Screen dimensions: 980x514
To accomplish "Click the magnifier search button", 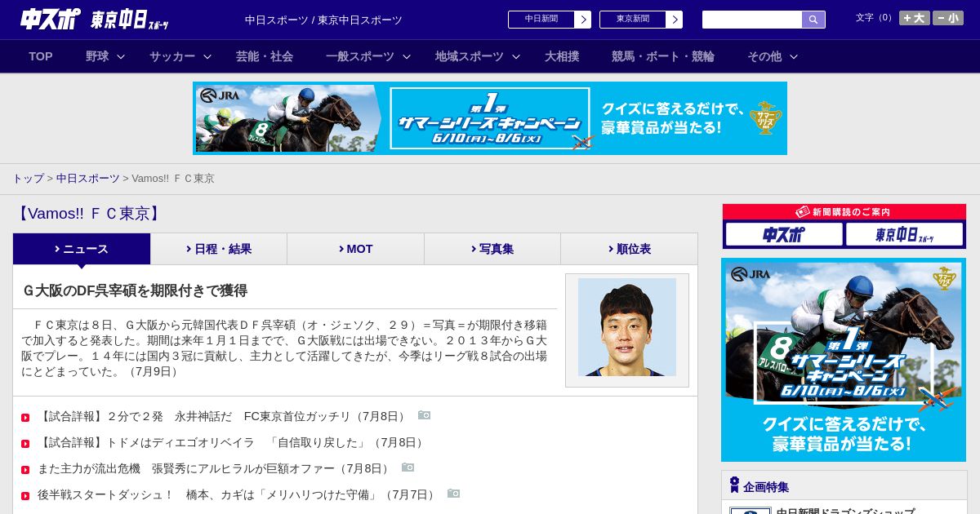I will [813, 20].
